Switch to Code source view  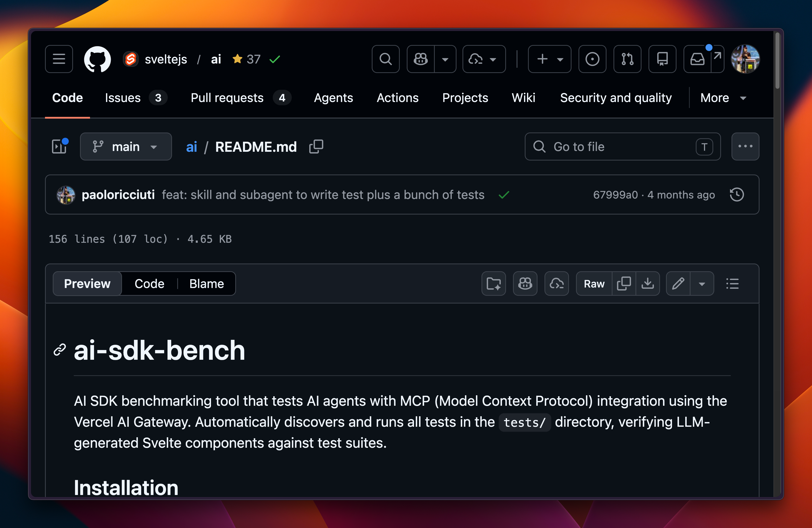tap(149, 284)
